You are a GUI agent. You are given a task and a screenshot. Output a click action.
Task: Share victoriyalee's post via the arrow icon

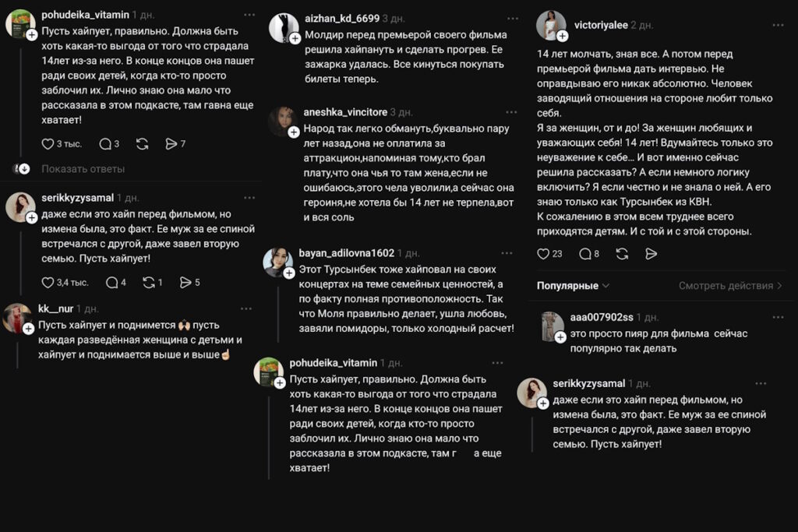point(651,254)
